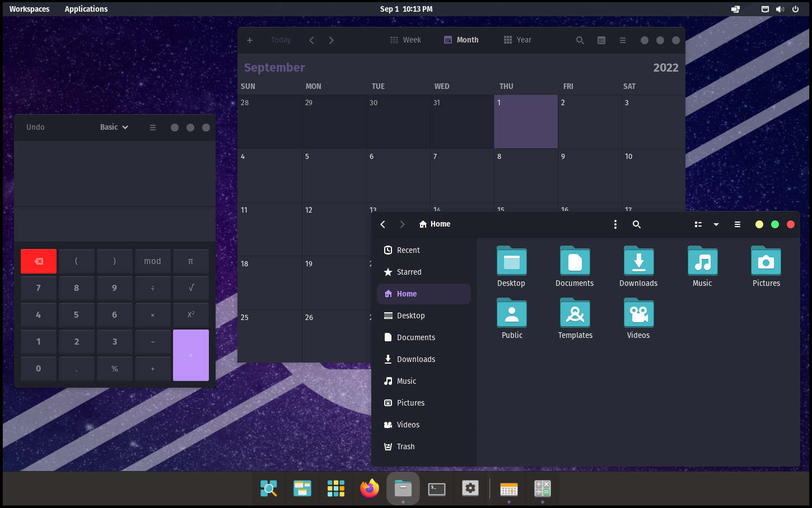
Task: Expand the Basic mode dropdown in calculator
Action: (x=114, y=128)
